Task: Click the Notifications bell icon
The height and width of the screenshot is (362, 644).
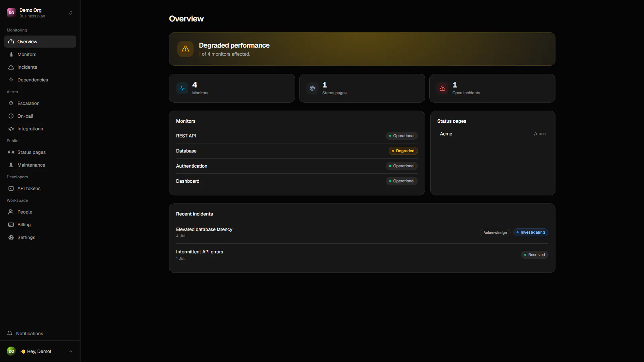Action: (x=10, y=334)
